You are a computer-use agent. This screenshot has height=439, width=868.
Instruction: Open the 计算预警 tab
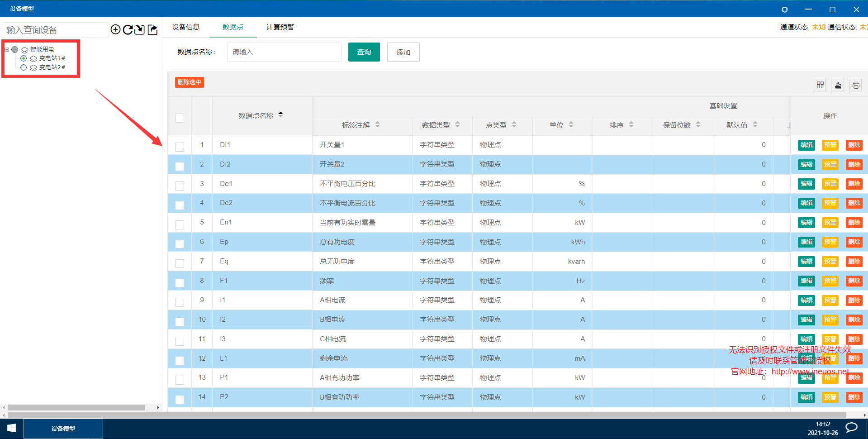[x=280, y=27]
